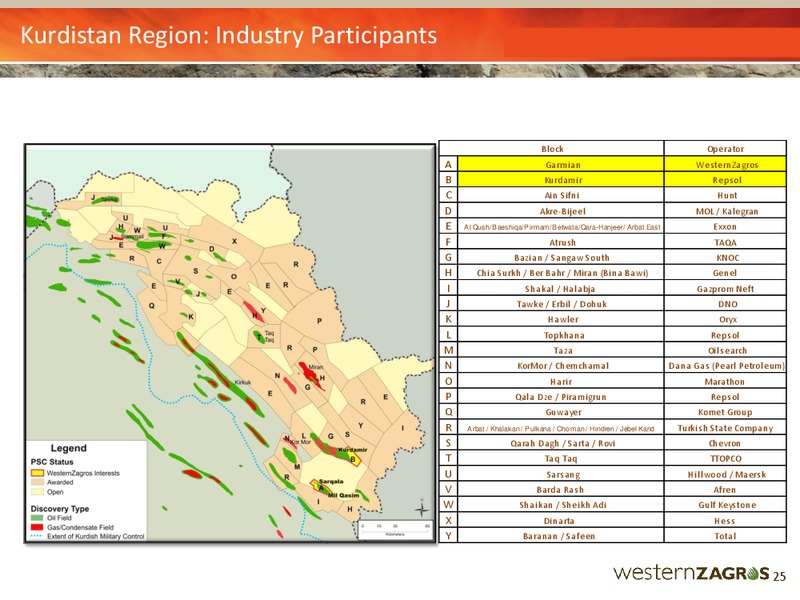Image resolution: width=800 pixels, height=600 pixels.
Task: Select the 'Gazprom Neft' operator cell
Action: (725, 288)
